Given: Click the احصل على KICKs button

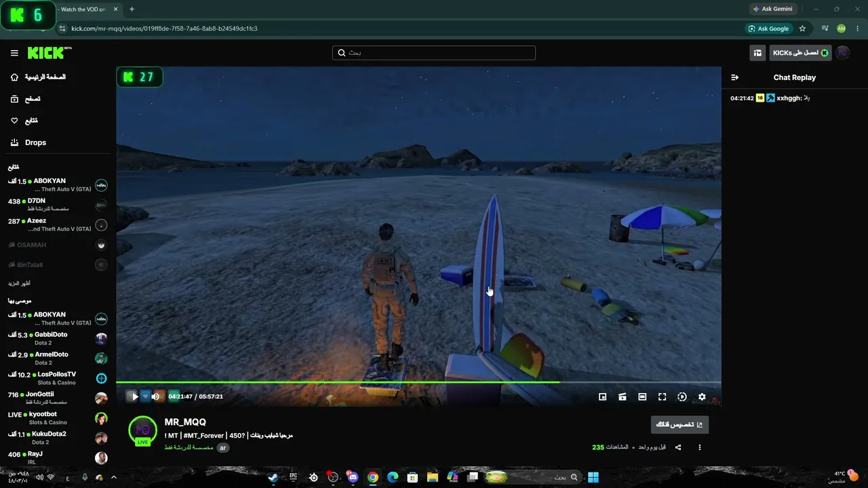Looking at the screenshot, I should (800, 53).
